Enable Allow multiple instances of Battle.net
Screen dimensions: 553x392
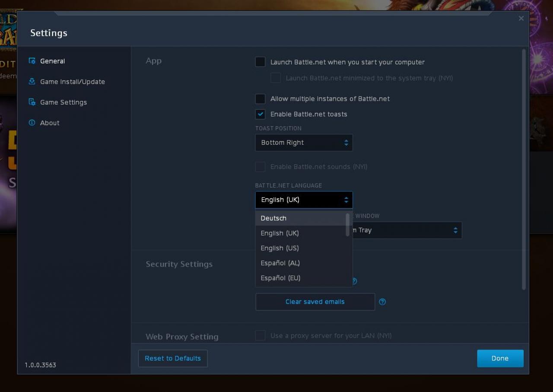260,99
